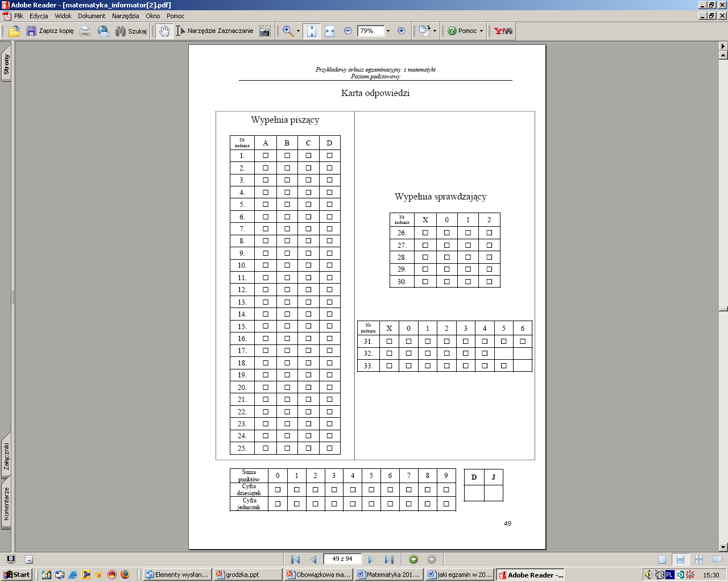The image size is (728, 582).
Task: Expand the zoom percentage dropdown
Action: click(x=388, y=31)
